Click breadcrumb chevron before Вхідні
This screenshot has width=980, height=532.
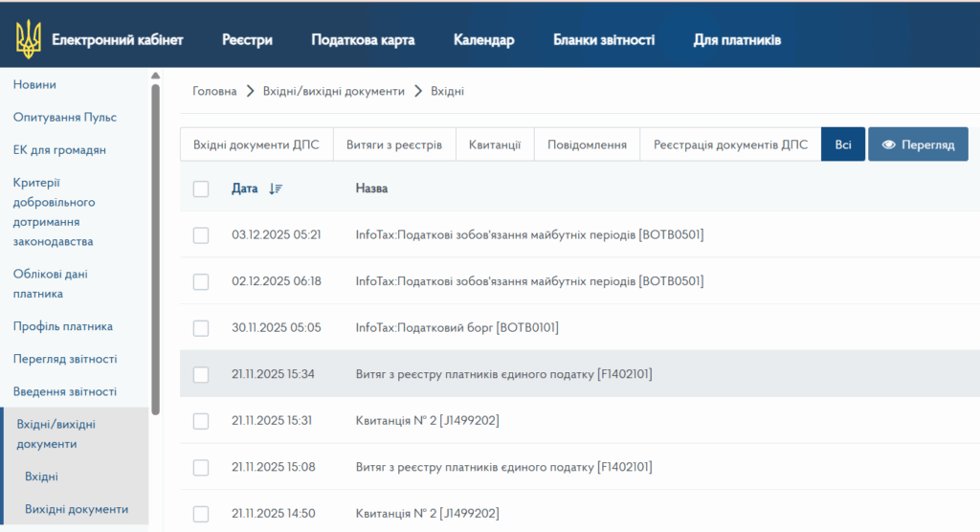click(418, 91)
